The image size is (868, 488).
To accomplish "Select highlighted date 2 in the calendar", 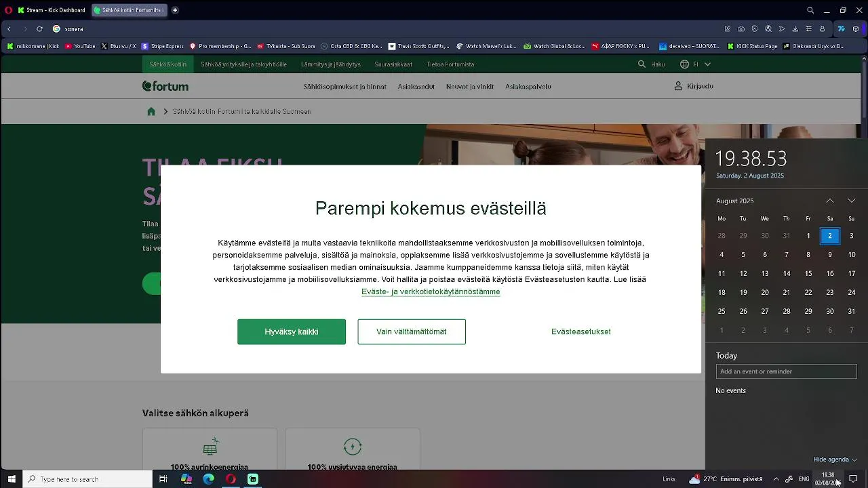I will [830, 236].
